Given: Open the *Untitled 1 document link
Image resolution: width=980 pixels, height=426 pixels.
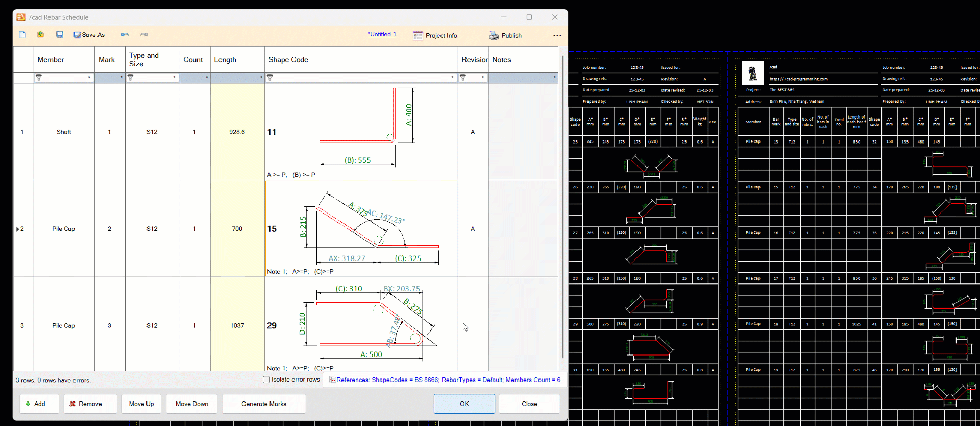Looking at the screenshot, I should 382,34.
